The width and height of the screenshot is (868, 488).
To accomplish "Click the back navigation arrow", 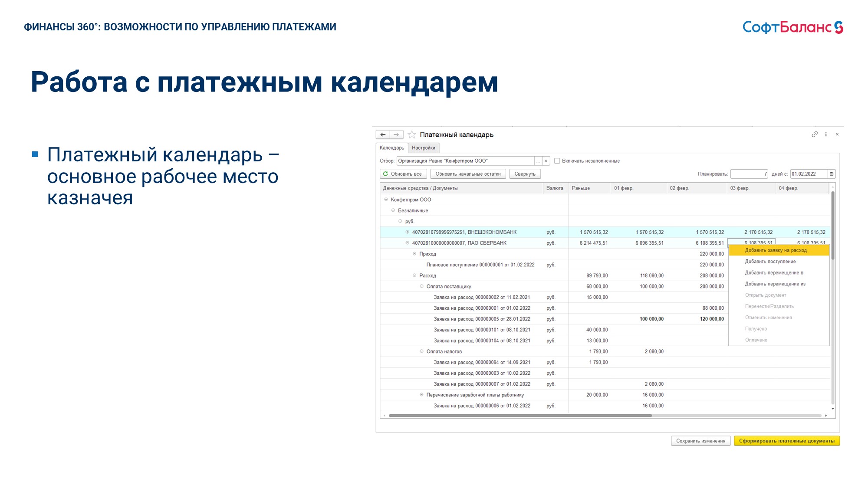I will (x=383, y=135).
